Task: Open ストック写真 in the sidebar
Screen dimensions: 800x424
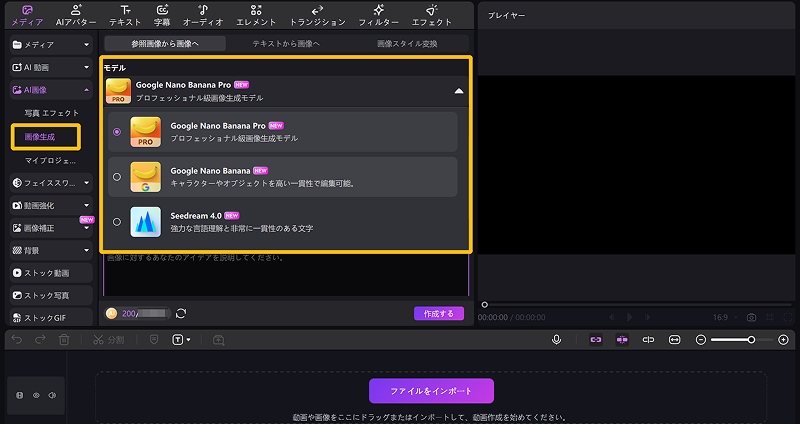Action: (x=51, y=295)
